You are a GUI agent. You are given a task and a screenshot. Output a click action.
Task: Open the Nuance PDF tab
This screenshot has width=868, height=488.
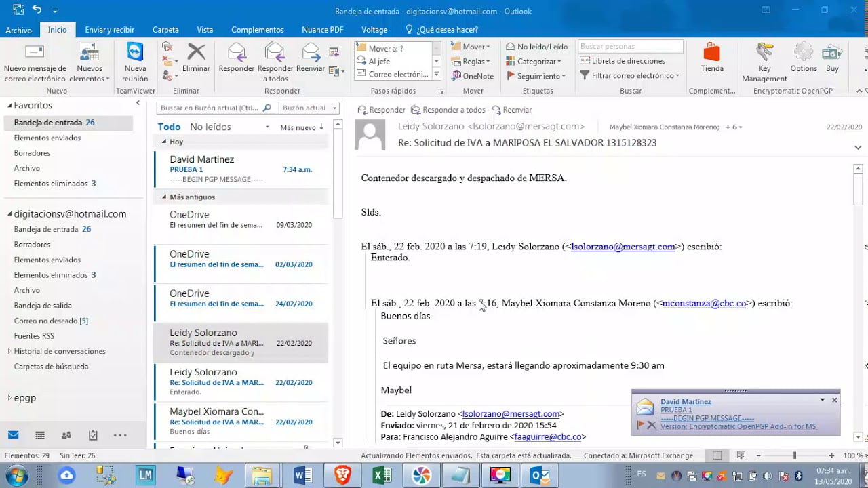tap(322, 30)
